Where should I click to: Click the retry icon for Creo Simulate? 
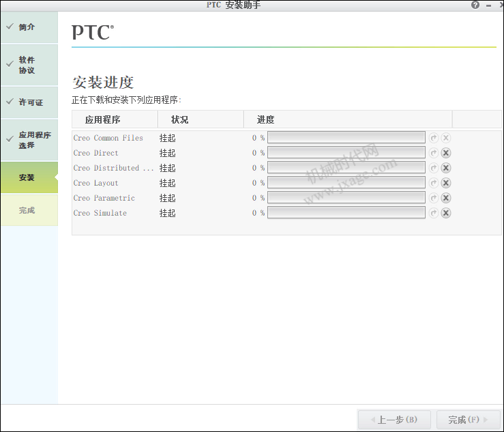tap(434, 213)
